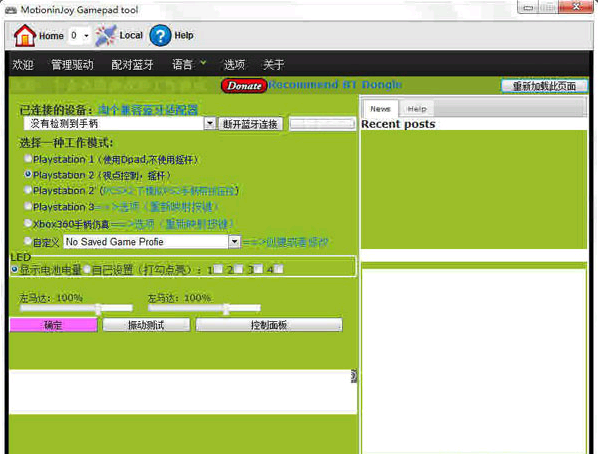Select Playstation 1 Dpad mode radio
Image resolution: width=598 pixels, height=454 pixels.
pyautogui.click(x=27, y=158)
